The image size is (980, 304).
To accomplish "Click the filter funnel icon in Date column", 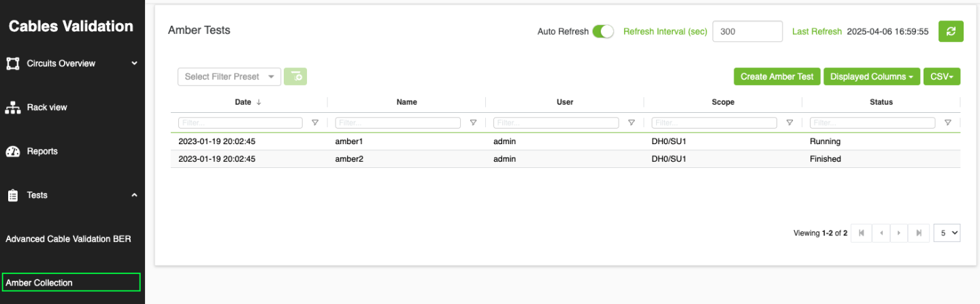I will click(315, 123).
